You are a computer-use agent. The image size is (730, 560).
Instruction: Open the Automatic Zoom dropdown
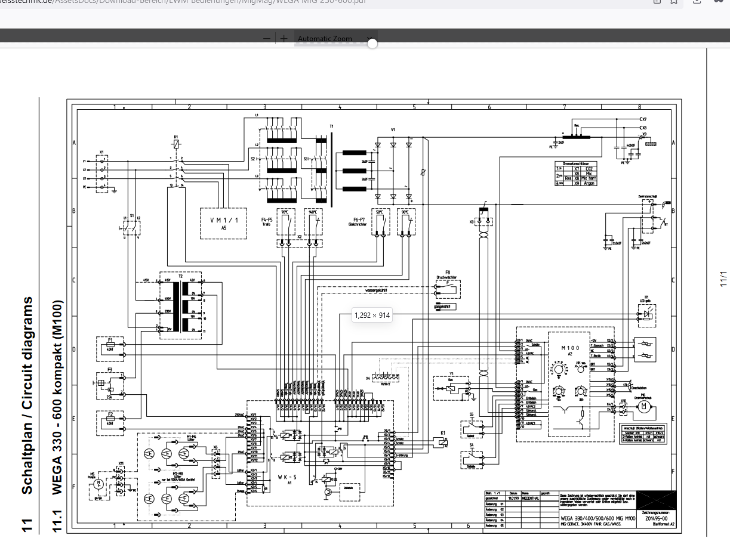coord(335,39)
